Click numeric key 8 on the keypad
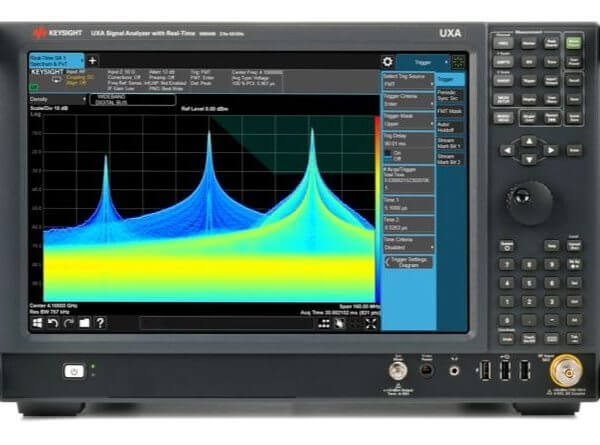Viewport: 600px width, 445px height. [x=529, y=265]
